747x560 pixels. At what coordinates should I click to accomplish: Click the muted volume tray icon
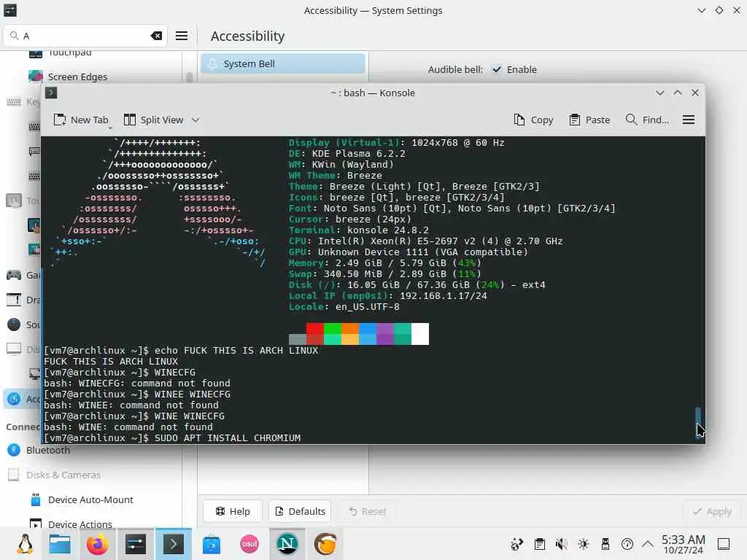coord(561,544)
